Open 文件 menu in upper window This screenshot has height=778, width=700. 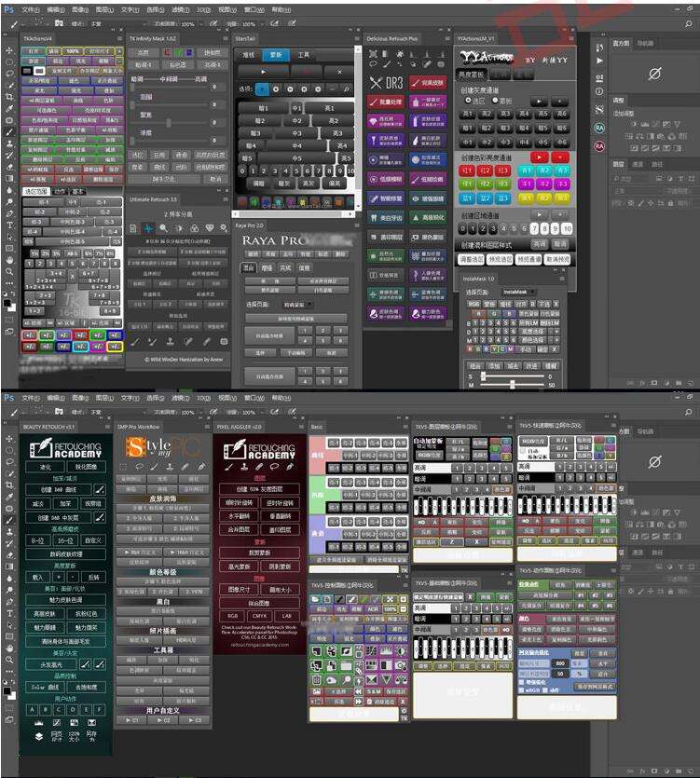coord(31,9)
